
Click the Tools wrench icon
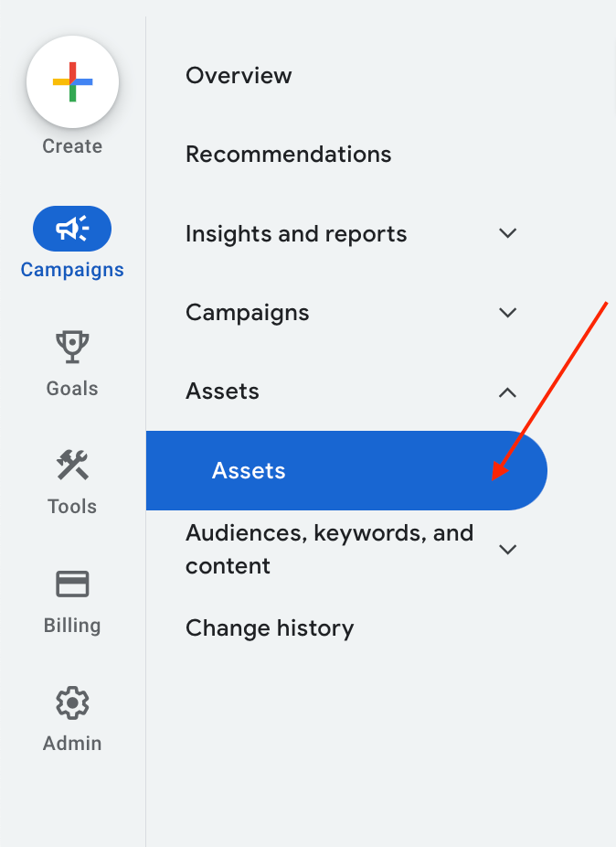click(72, 465)
